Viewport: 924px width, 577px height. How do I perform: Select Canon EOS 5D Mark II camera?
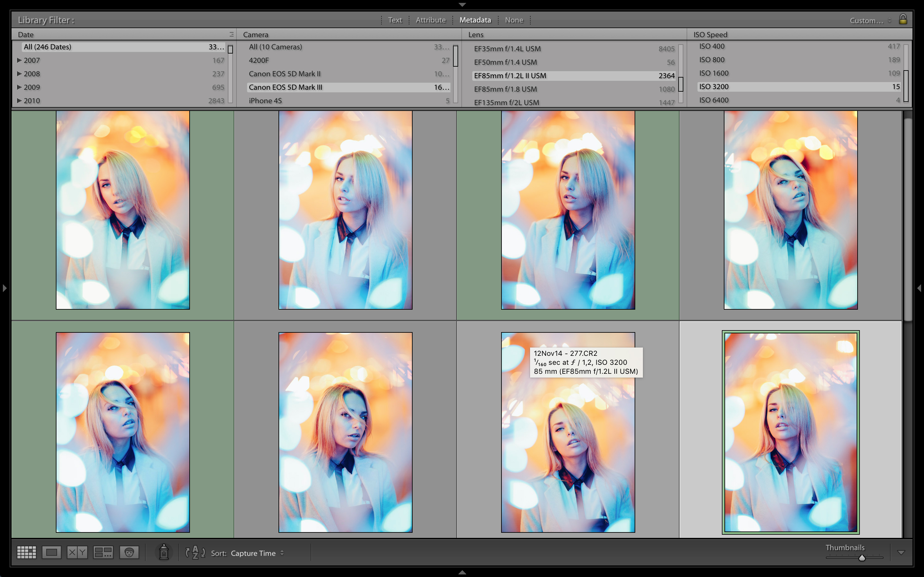click(x=285, y=74)
